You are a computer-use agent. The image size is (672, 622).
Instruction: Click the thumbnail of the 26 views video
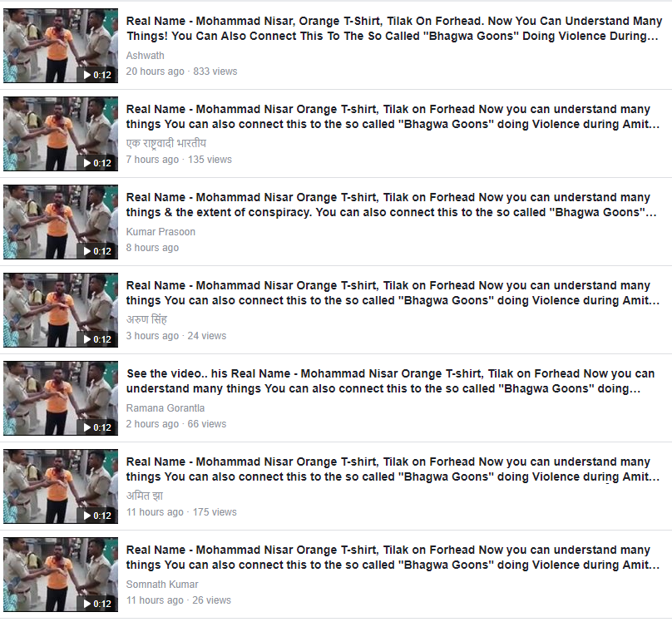[61, 575]
